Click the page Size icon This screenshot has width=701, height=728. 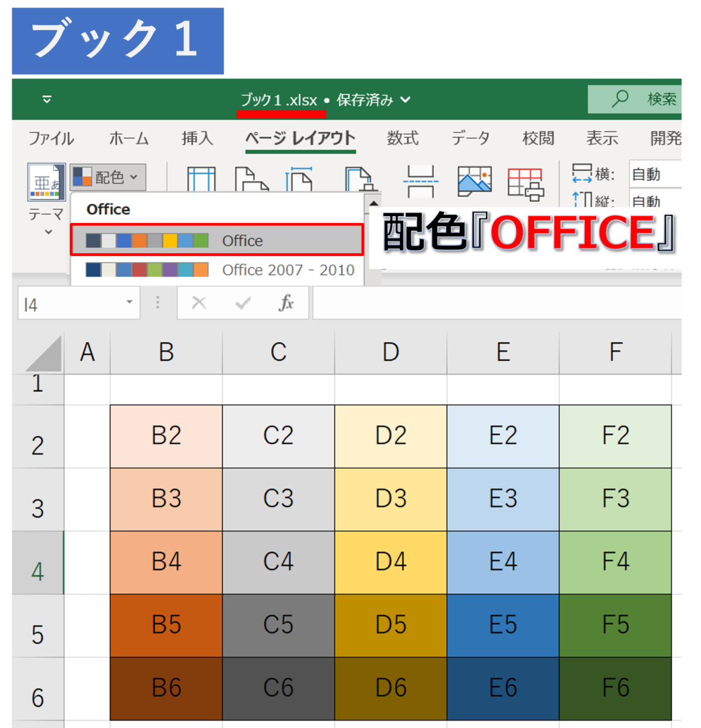299,179
